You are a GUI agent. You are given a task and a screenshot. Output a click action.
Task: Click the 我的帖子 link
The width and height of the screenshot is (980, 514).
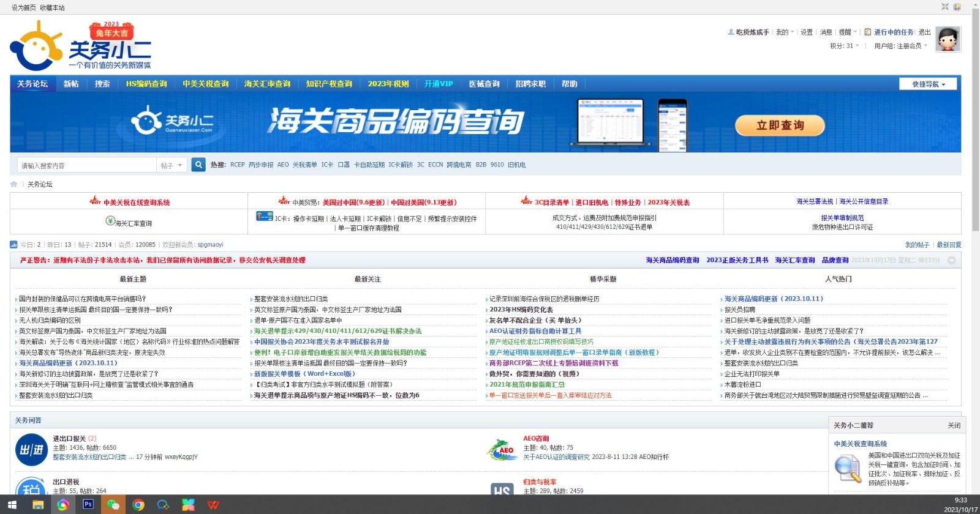click(x=917, y=245)
